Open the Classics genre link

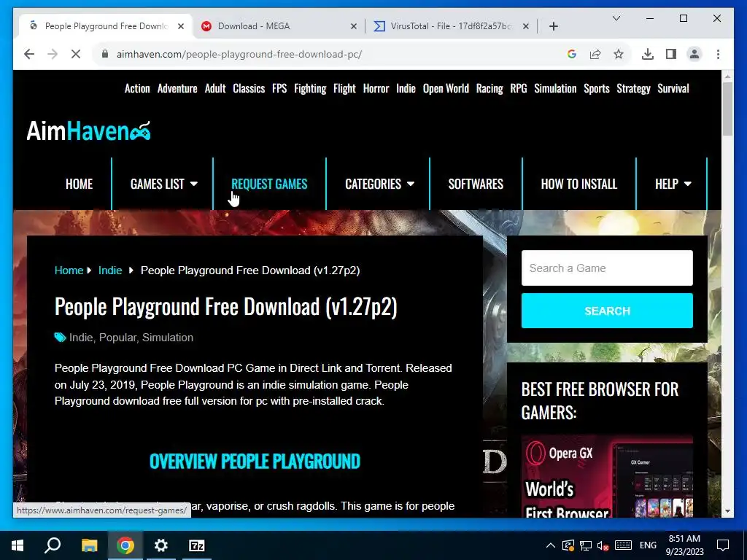tap(249, 88)
